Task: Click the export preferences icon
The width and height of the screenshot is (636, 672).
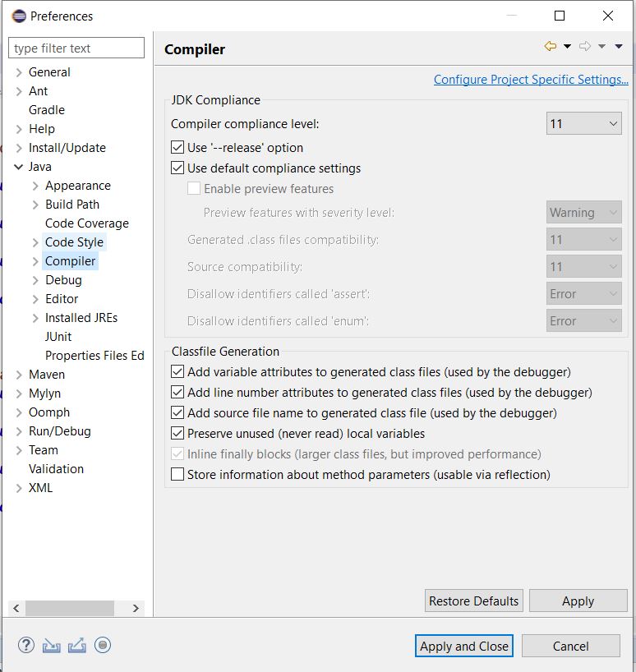Action: [77, 646]
